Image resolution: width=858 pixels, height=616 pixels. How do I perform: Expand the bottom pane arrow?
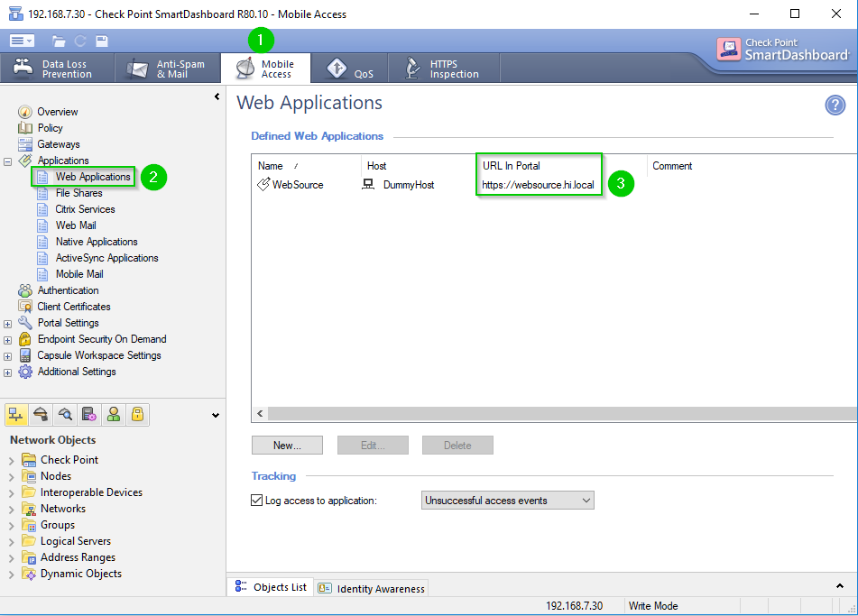click(x=839, y=586)
